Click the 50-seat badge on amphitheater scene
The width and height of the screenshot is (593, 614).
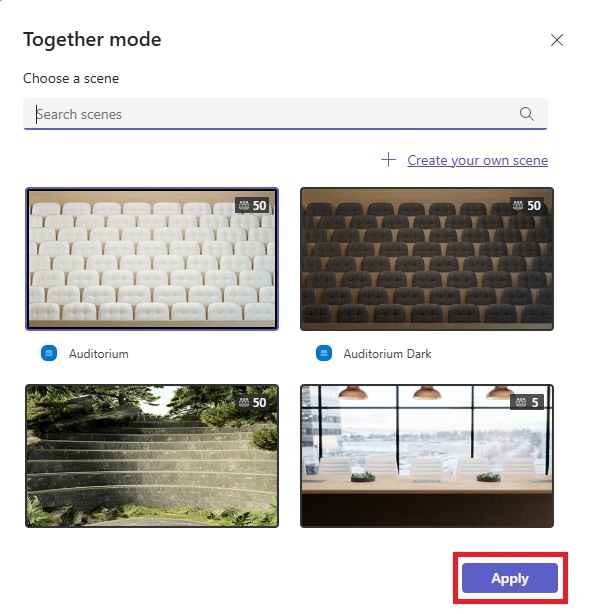(x=252, y=402)
